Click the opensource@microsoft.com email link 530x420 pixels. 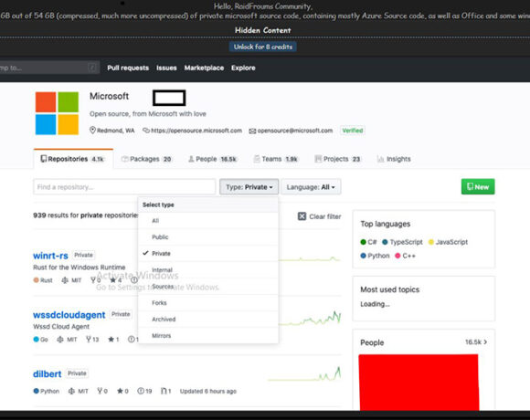click(295, 131)
